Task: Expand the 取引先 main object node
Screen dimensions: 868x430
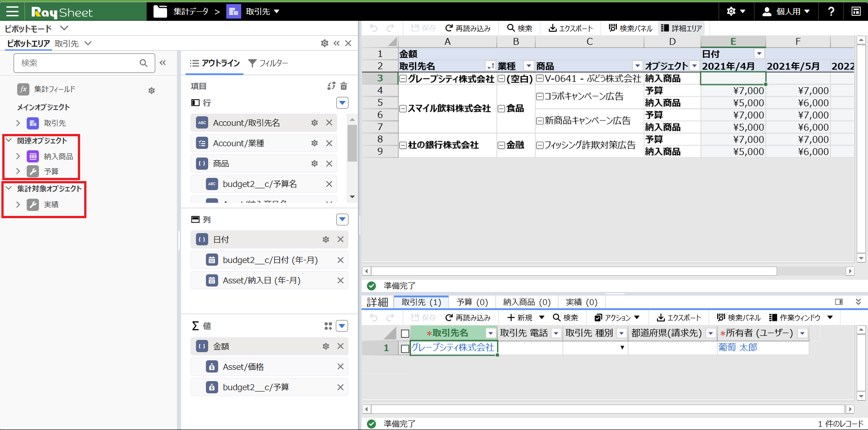Action: [18, 123]
